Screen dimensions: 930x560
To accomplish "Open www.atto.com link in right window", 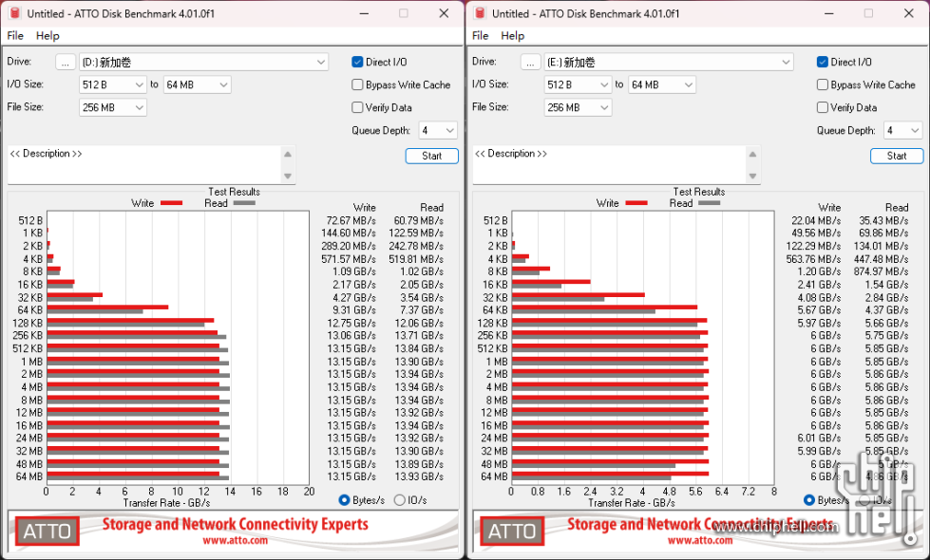I will click(x=700, y=540).
